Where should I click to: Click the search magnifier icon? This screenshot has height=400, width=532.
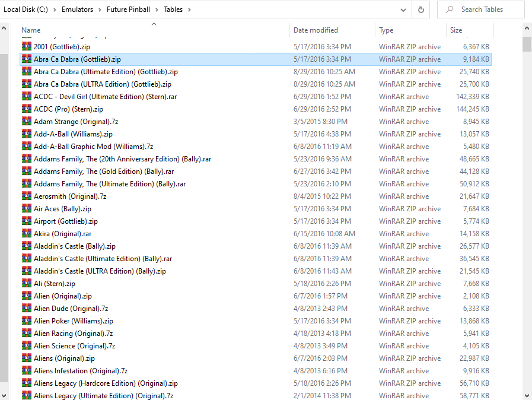click(x=450, y=9)
